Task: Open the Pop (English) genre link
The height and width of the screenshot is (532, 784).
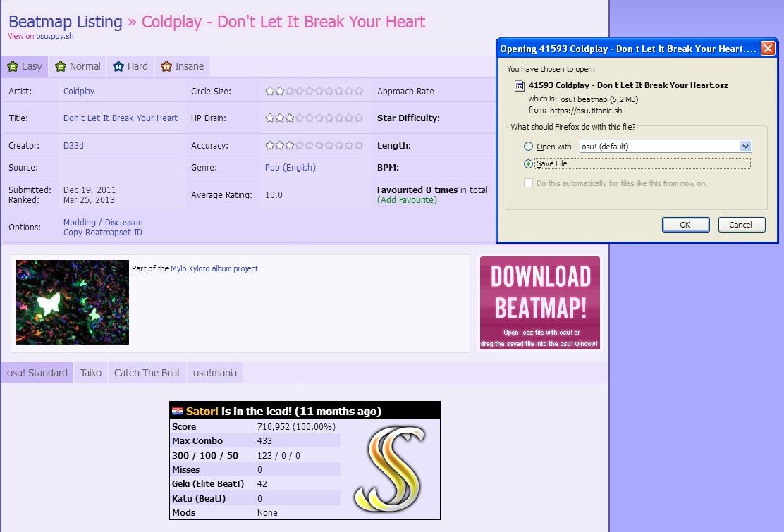Action: tap(290, 167)
